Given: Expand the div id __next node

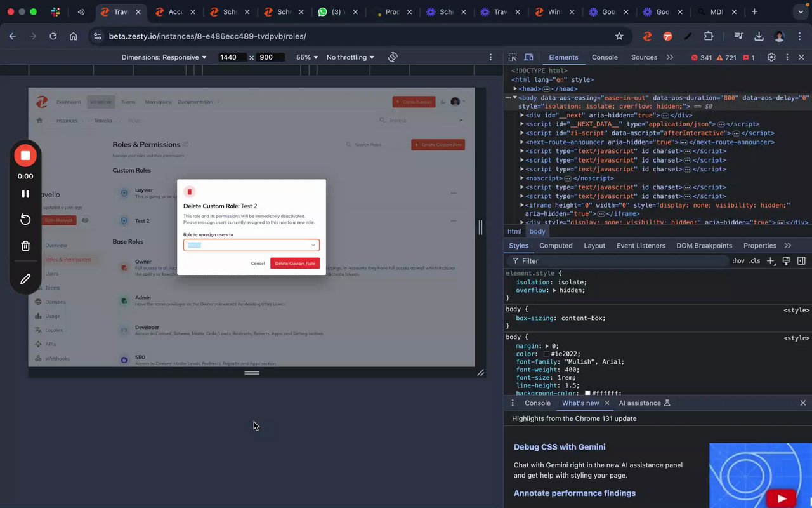Looking at the screenshot, I should click(522, 116).
